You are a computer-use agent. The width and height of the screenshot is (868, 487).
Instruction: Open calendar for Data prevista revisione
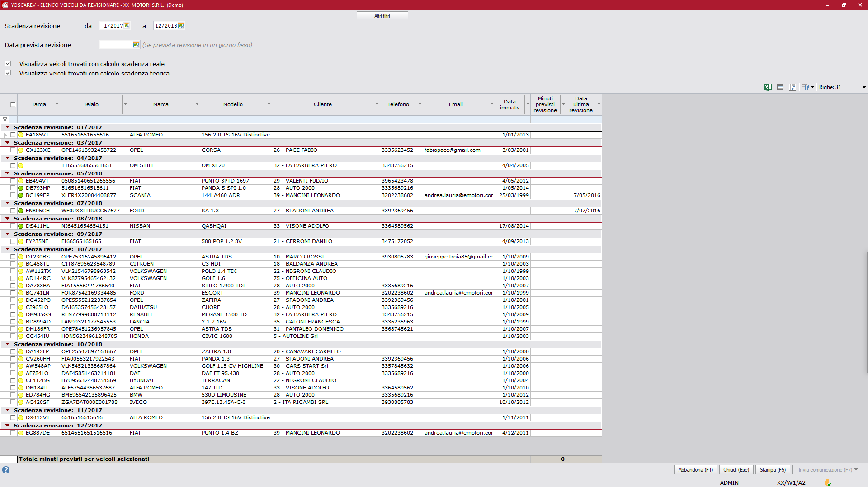(x=136, y=45)
